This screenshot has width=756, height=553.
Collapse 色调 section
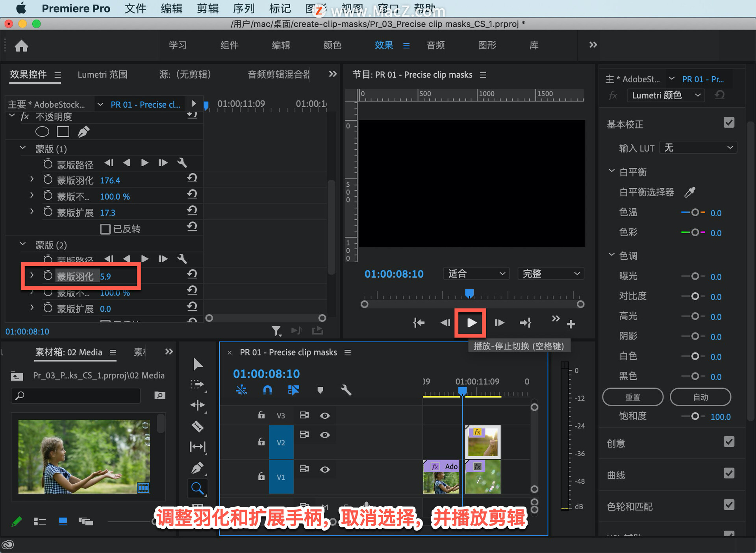pos(611,255)
